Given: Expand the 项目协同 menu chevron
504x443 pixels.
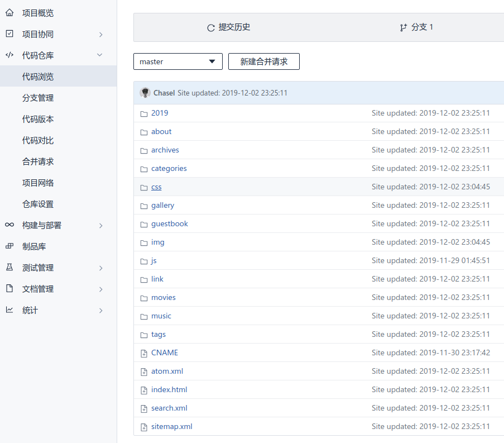Looking at the screenshot, I should (100, 35).
